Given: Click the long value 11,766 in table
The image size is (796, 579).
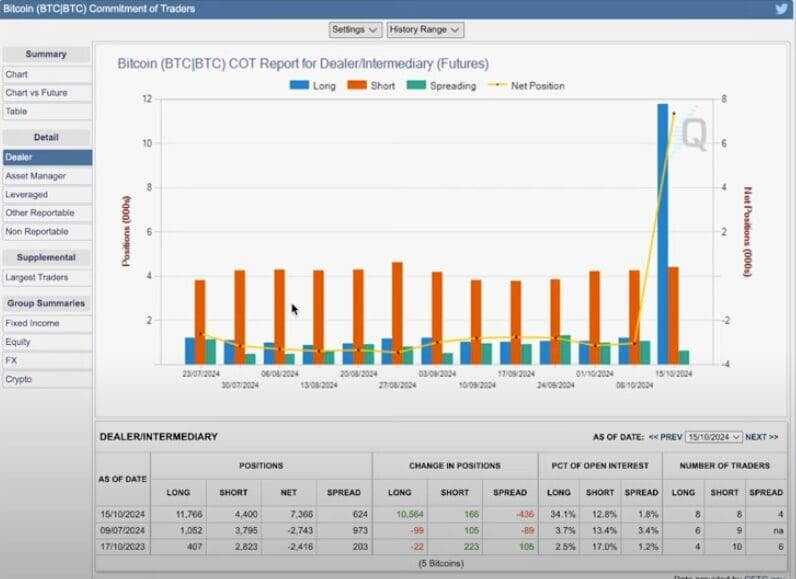Looking at the screenshot, I should tap(189, 514).
